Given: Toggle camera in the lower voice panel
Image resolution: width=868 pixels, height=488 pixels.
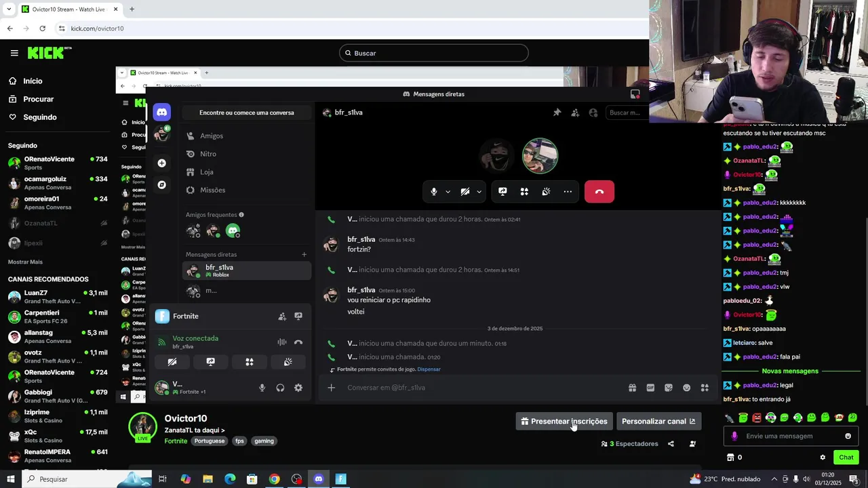Looking at the screenshot, I should point(172,362).
